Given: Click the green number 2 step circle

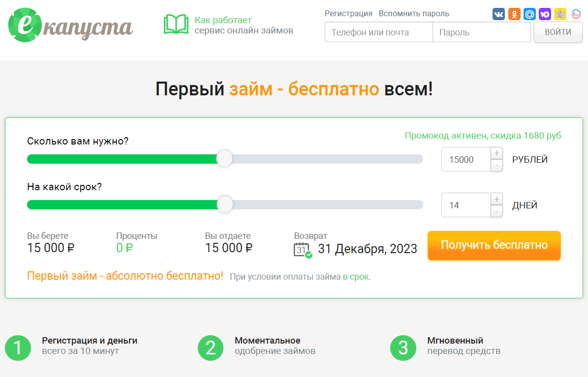Looking at the screenshot, I should (211, 348).
